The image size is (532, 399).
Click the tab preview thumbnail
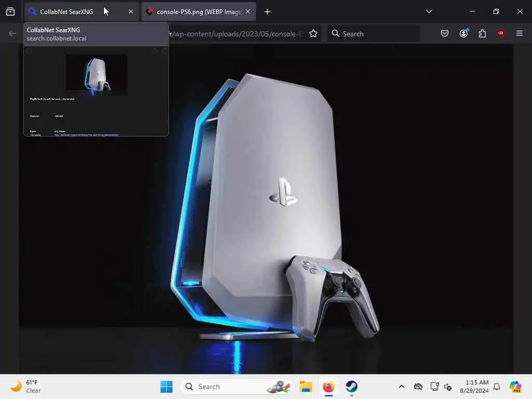click(x=96, y=91)
